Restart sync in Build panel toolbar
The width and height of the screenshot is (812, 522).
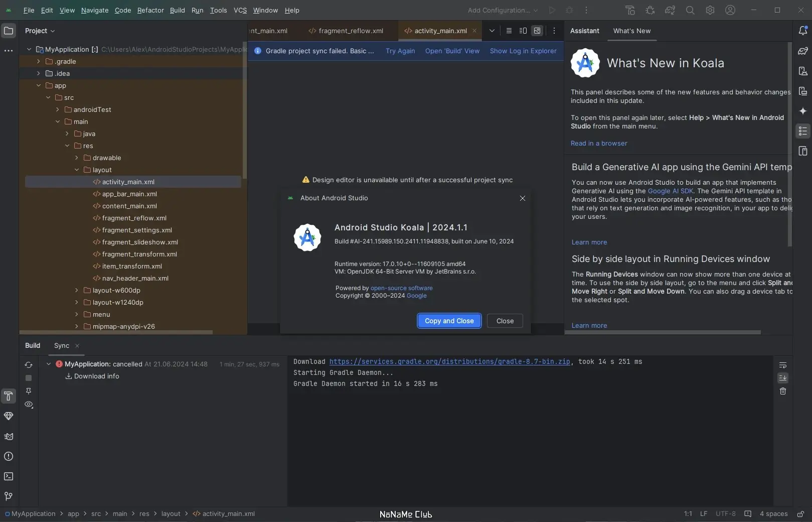click(x=29, y=365)
